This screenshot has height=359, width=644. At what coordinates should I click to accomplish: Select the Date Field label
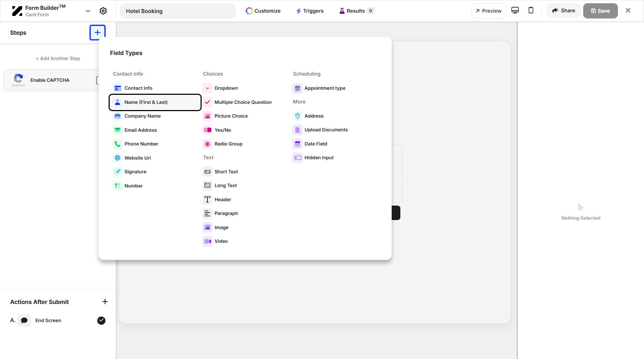316,144
